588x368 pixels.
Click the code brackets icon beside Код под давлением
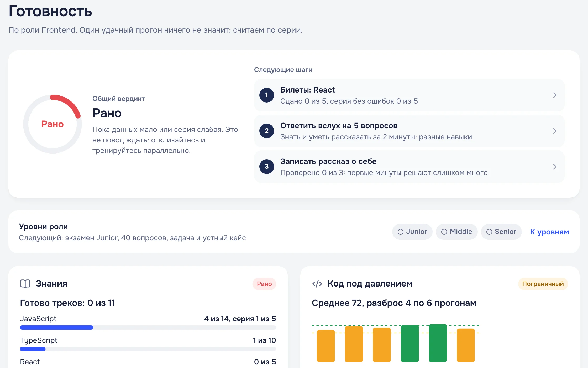[317, 284]
